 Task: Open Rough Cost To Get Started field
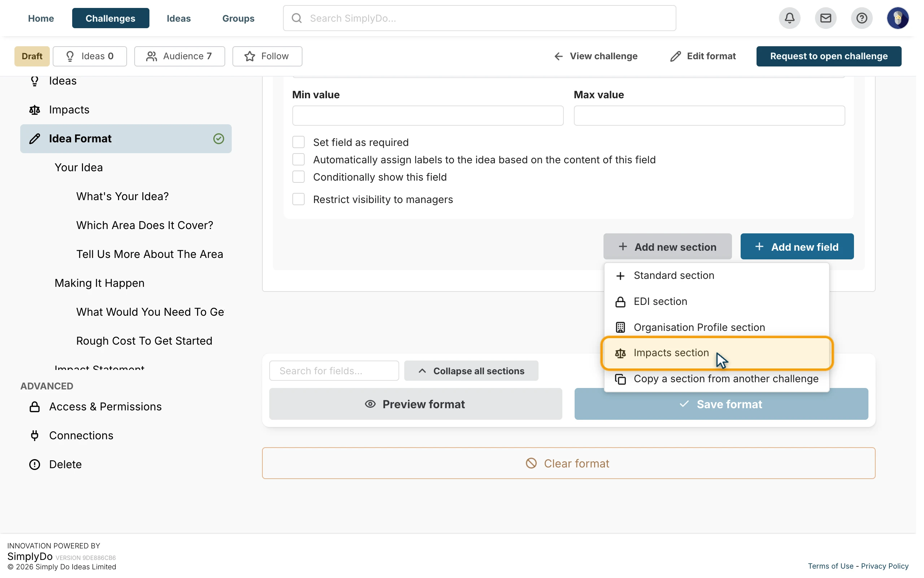coord(144,341)
